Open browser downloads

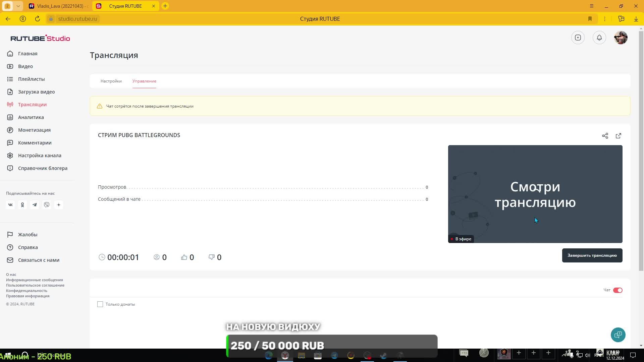636,19
